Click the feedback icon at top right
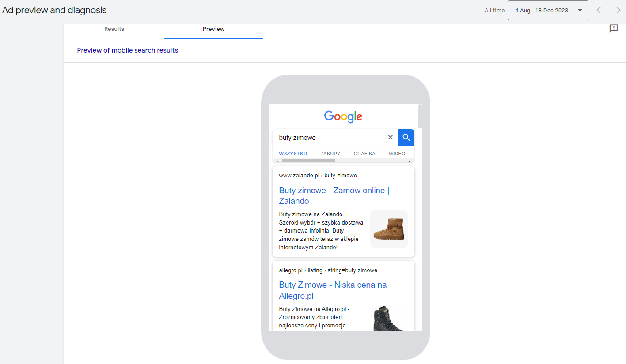The width and height of the screenshot is (626, 364). coord(614,29)
